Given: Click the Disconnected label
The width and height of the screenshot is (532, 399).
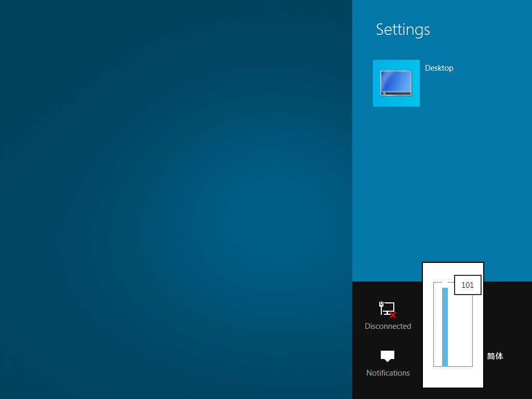Looking at the screenshot, I should 388,326.
